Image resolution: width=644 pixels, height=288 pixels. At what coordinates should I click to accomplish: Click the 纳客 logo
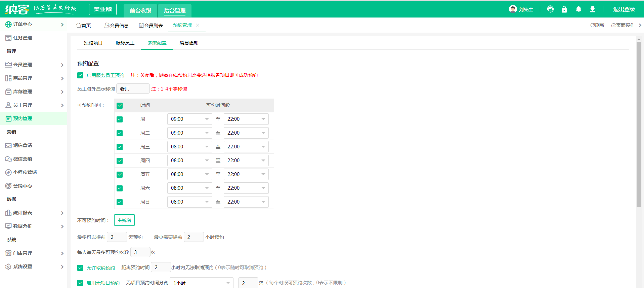[x=17, y=9]
